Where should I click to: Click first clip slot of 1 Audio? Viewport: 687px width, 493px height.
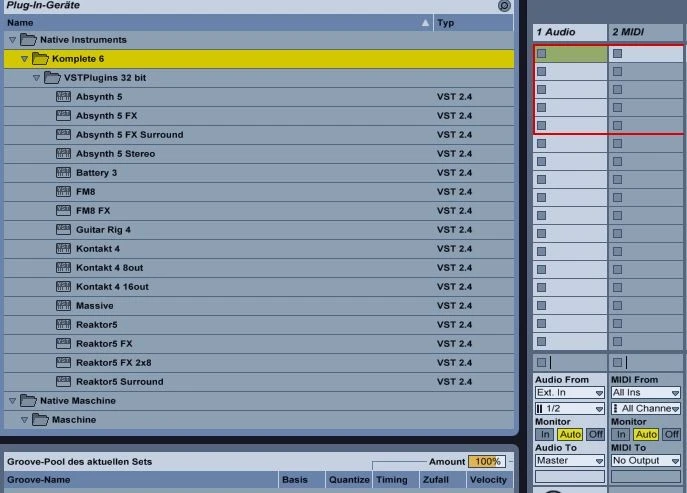coord(570,54)
